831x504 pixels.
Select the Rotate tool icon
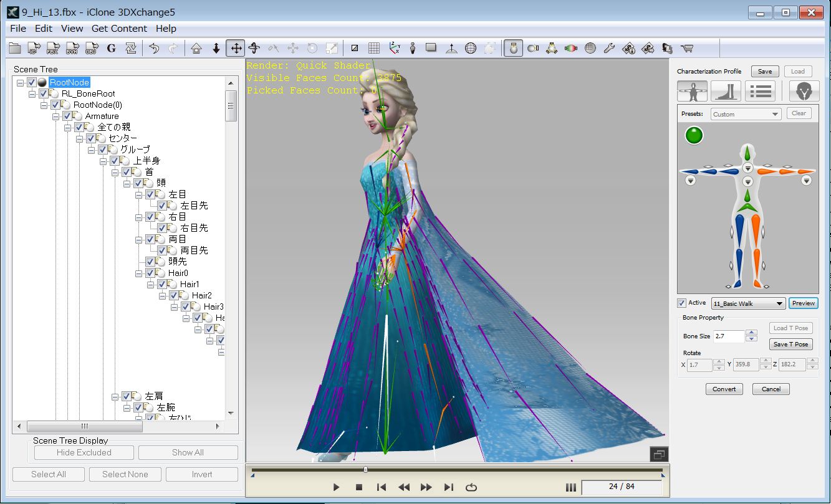254,48
